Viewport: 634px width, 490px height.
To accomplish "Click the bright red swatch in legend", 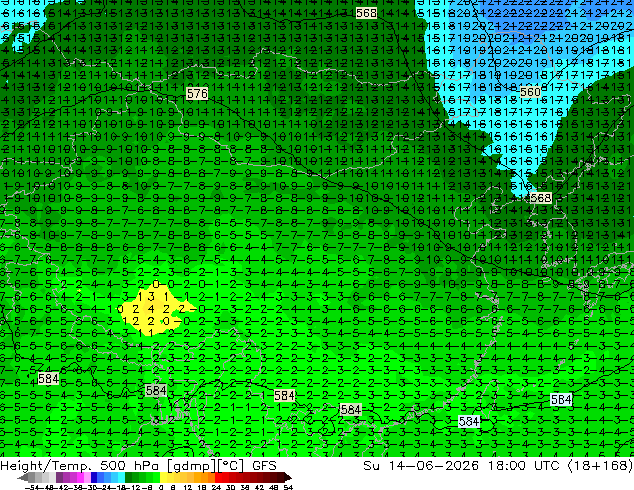I will pyautogui.click(x=218, y=478).
